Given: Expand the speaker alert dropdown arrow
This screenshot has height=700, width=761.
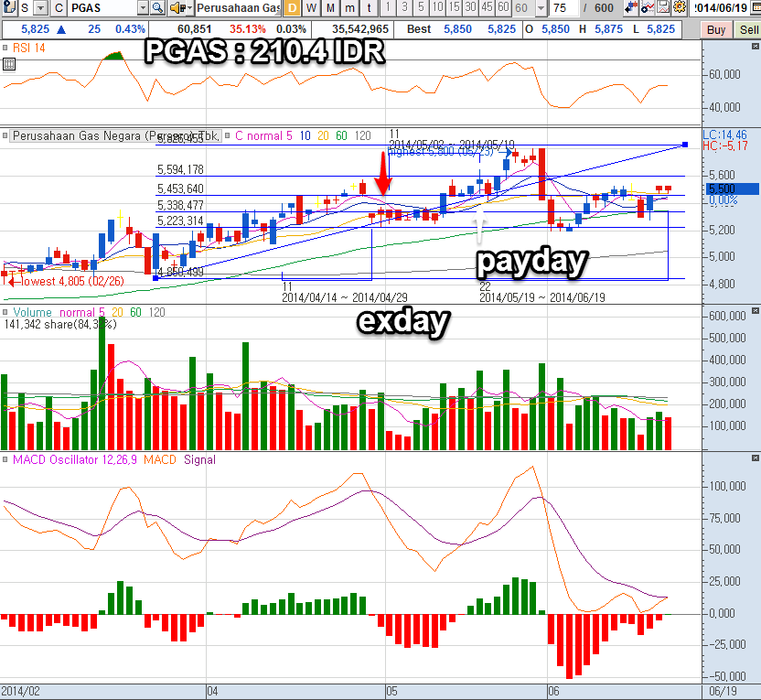Looking at the screenshot, I should point(189,7).
